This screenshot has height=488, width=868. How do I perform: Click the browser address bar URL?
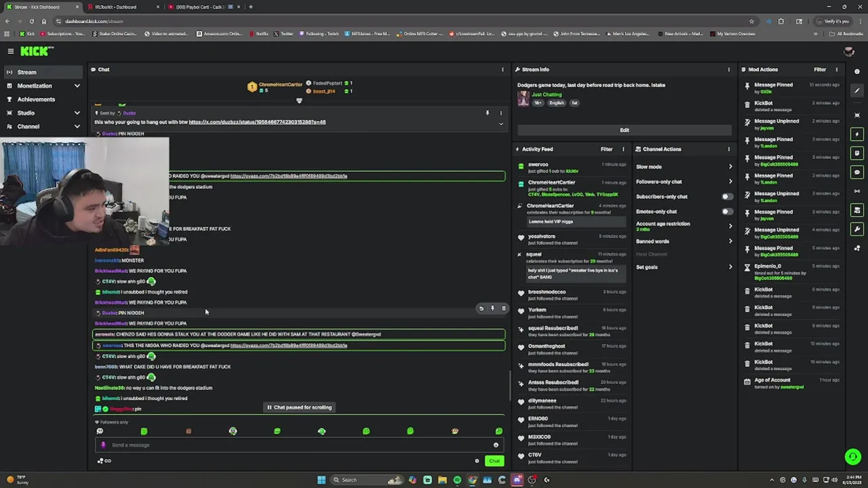94,21
